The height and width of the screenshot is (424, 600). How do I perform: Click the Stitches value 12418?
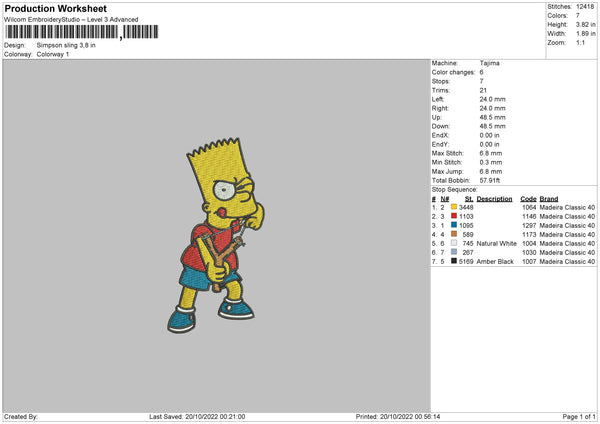585,7
